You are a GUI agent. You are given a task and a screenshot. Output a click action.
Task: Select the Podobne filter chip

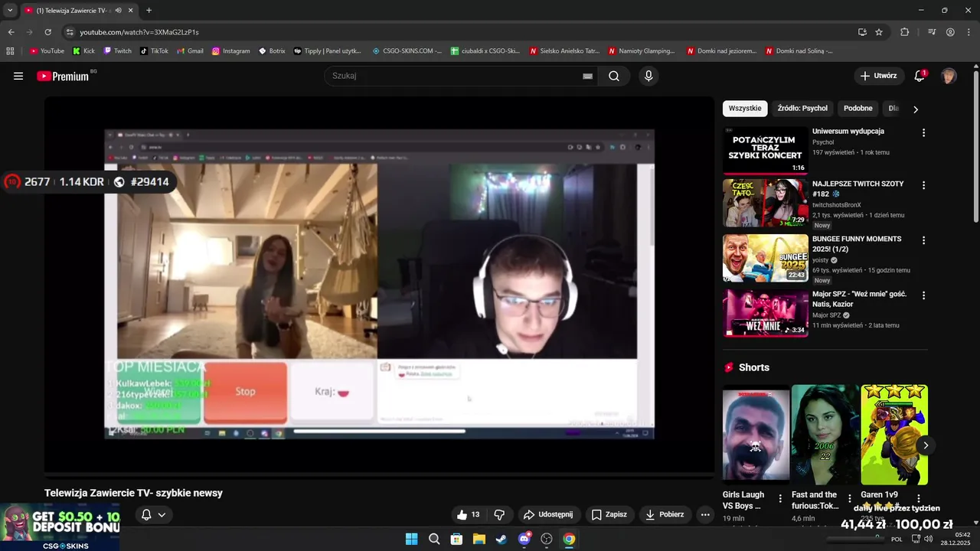click(x=858, y=109)
